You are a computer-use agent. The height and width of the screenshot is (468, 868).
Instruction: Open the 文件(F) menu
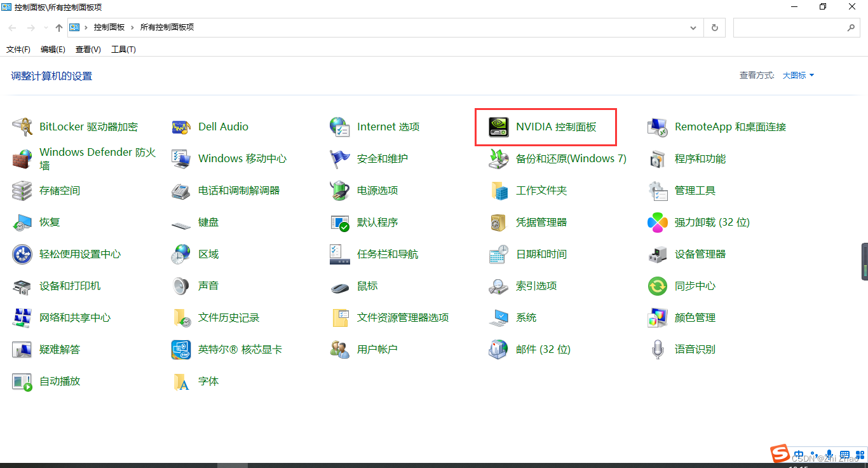tap(18, 49)
